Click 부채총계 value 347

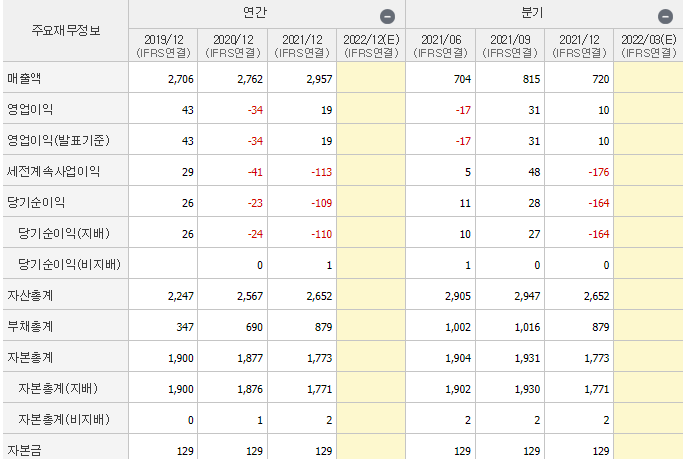185,327
